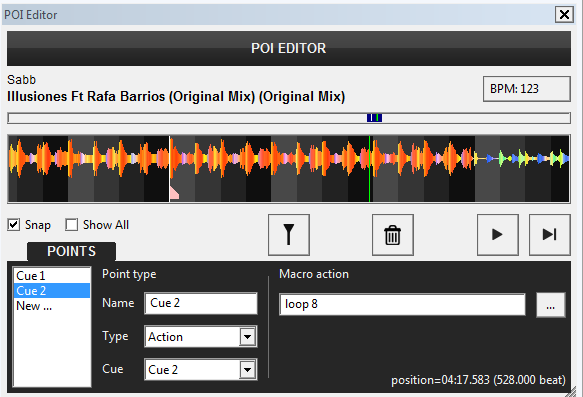The image size is (583, 397).
Task: Select Cue 2 in the points list
Action: 52,291
